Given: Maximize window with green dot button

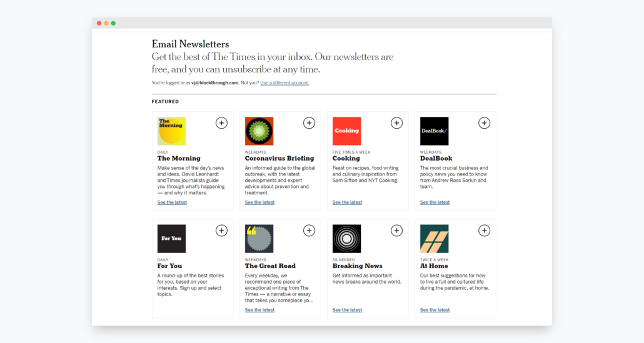Looking at the screenshot, I should point(113,23).
